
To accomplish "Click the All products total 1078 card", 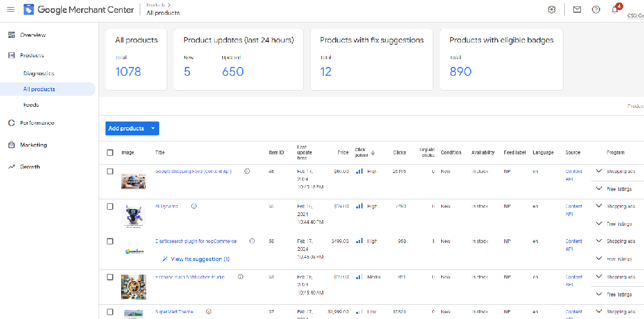I will coord(137,59).
